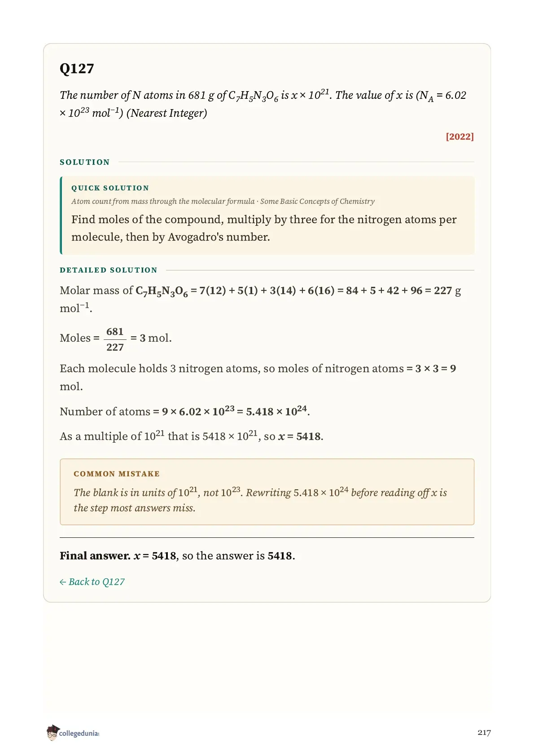Select the 681 over 227 fraction
The image size is (534, 756).
115,339
